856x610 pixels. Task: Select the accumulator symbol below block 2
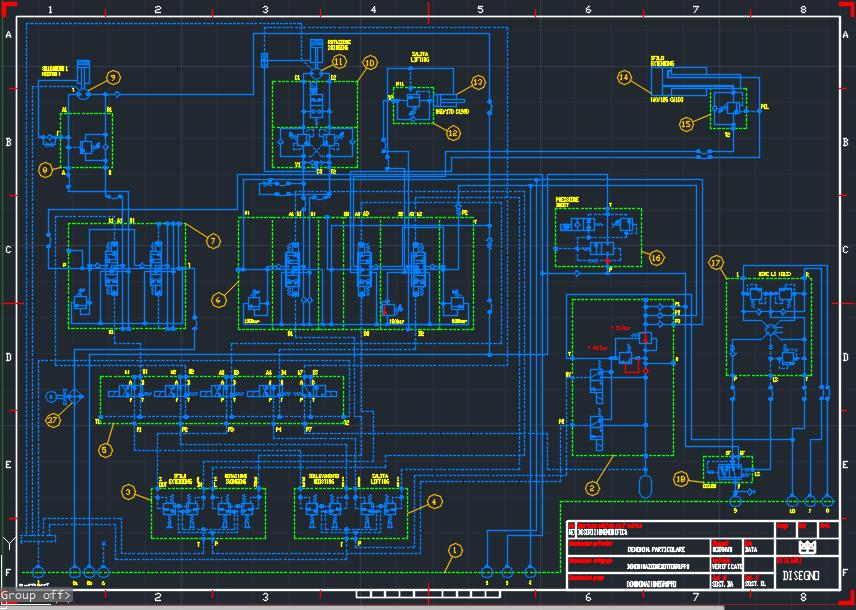(645, 484)
